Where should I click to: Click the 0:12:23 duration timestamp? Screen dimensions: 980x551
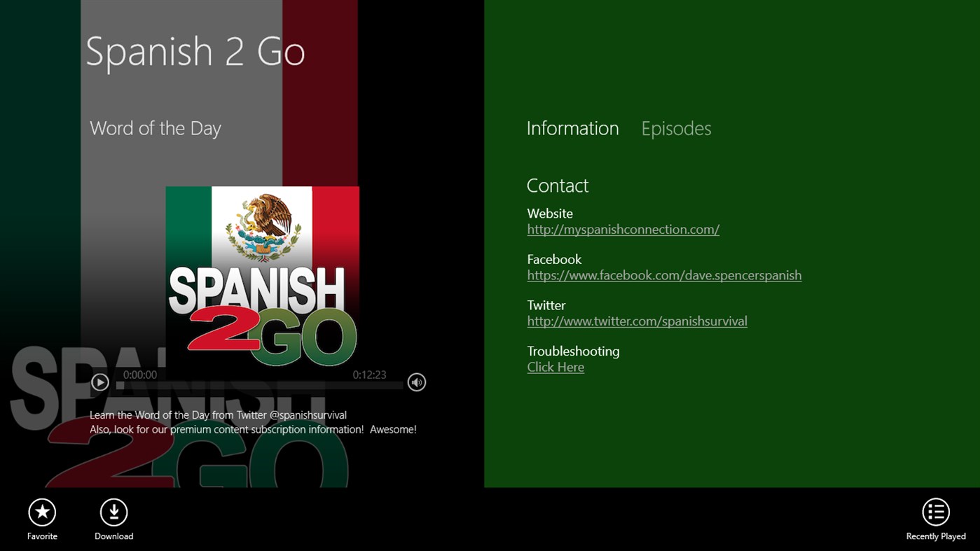tap(371, 375)
